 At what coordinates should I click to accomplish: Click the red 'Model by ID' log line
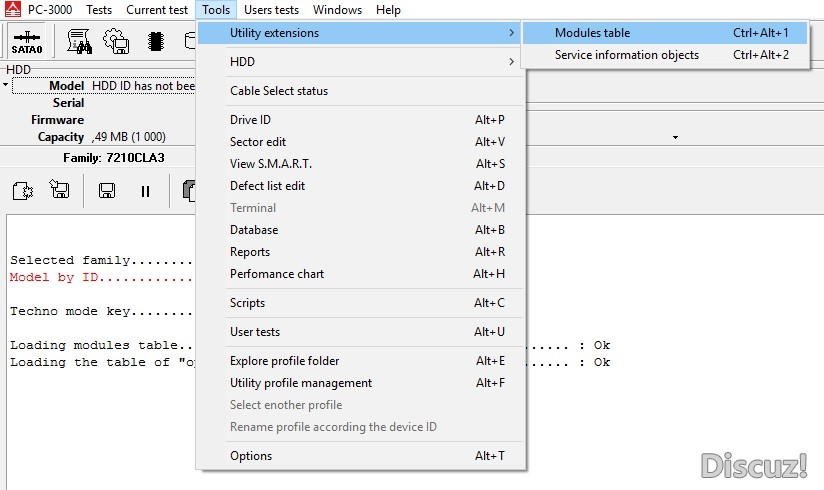(x=101, y=277)
